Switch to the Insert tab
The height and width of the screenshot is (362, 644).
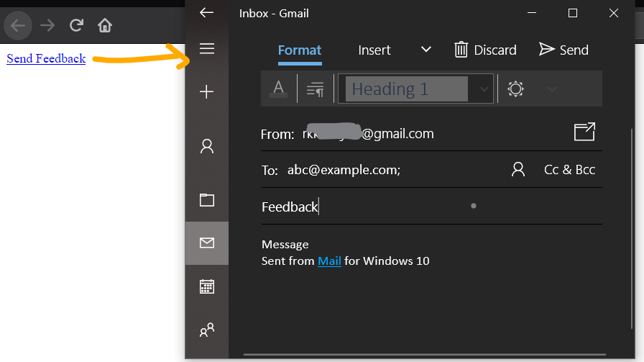point(374,50)
